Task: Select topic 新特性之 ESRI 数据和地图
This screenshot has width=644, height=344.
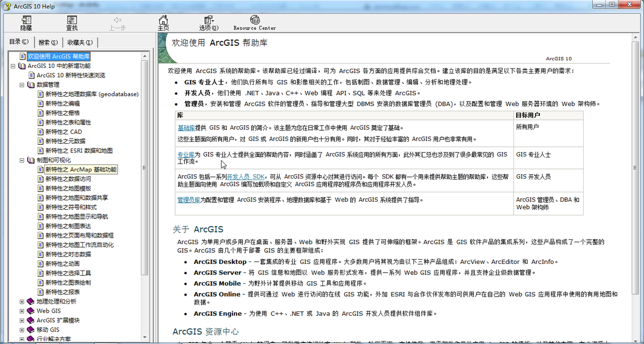Action: (79, 151)
